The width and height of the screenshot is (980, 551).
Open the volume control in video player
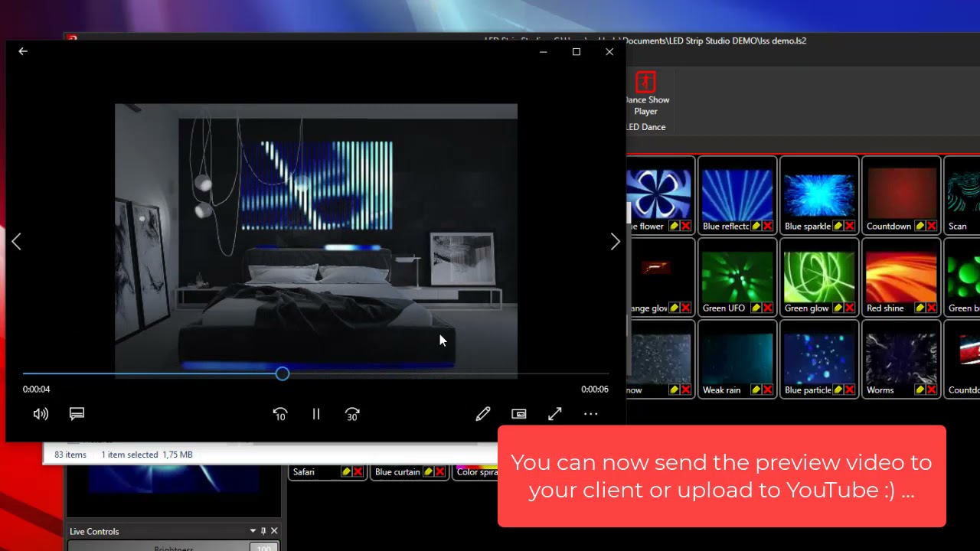click(41, 414)
